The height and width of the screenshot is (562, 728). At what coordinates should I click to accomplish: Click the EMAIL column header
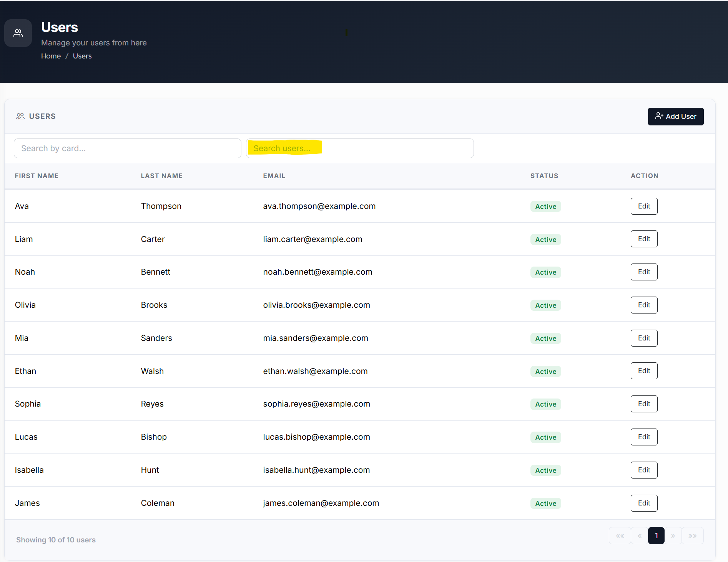(274, 176)
